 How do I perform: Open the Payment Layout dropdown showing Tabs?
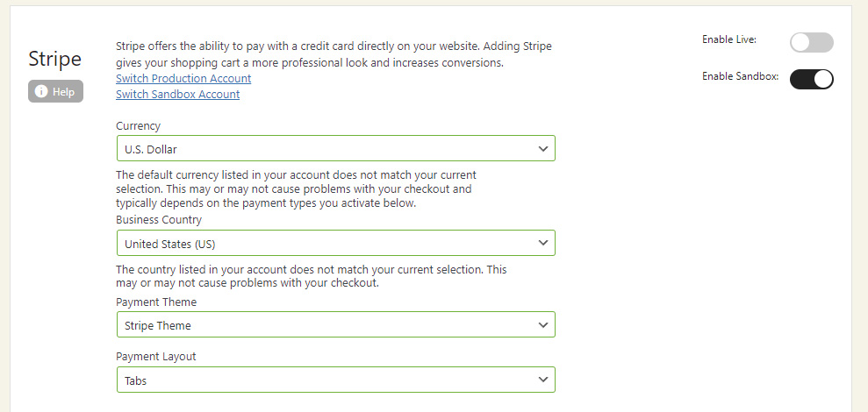pyautogui.click(x=335, y=380)
